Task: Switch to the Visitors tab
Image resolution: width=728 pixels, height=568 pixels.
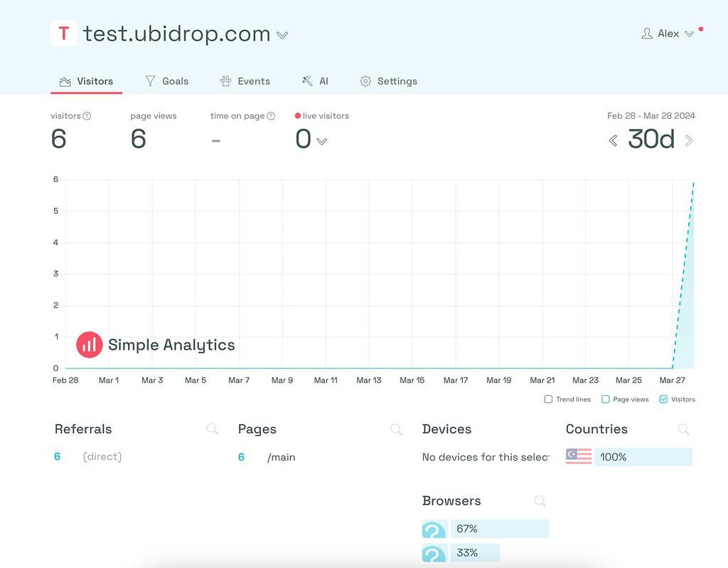Action: [86, 81]
